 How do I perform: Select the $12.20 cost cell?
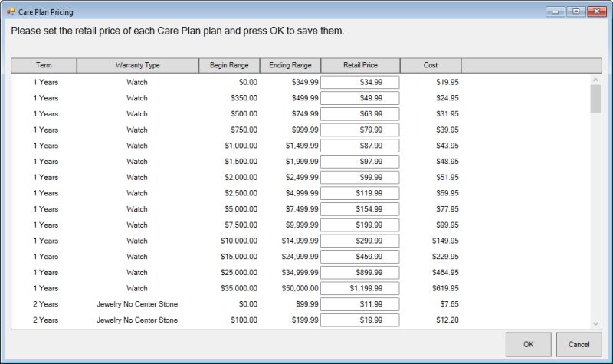click(447, 320)
